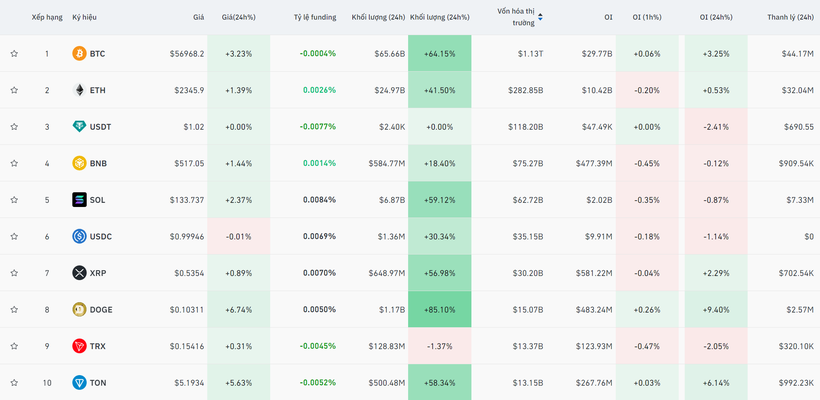Click the Dogecoin icon
Image resolution: width=820 pixels, height=400 pixels.
tap(79, 310)
